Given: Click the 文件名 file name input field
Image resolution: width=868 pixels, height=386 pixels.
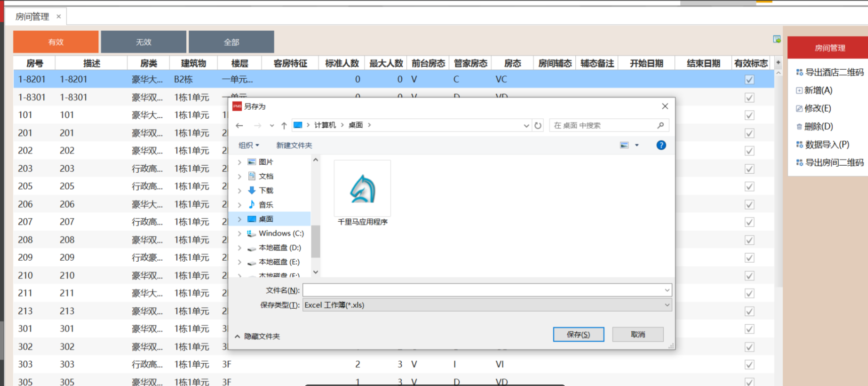Looking at the screenshot, I should [482, 291].
